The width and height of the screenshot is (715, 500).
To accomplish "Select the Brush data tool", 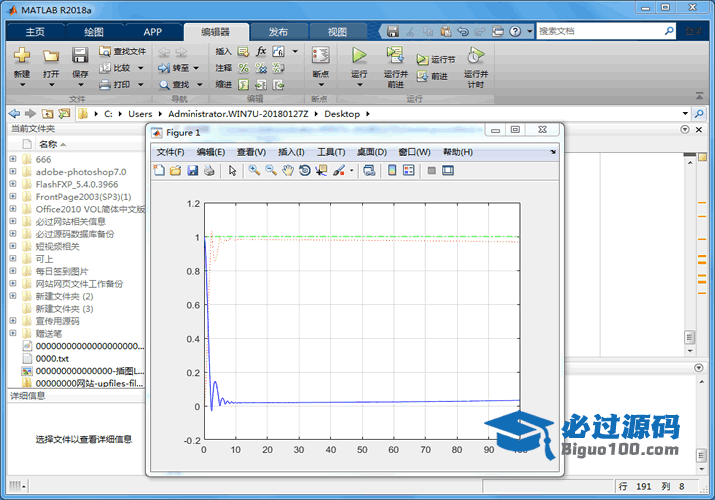I will pyautogui.click(x=339, y=170).
